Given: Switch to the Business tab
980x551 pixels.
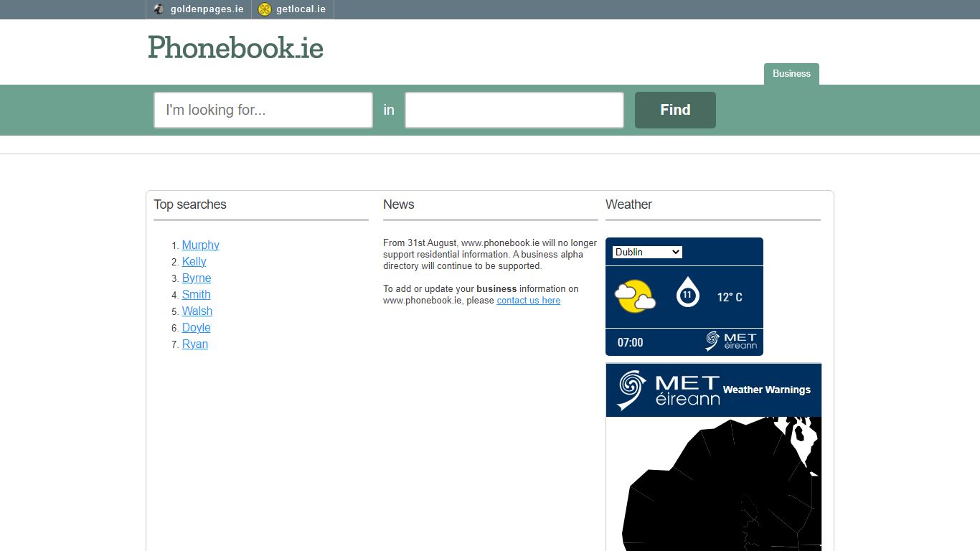Looking at the screenshot, I should click(791, 74).
